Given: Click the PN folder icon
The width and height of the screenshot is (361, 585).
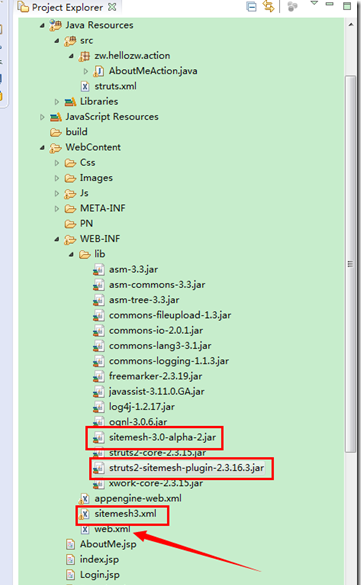Looking at the screenshot, I should (x=70, y=224).
